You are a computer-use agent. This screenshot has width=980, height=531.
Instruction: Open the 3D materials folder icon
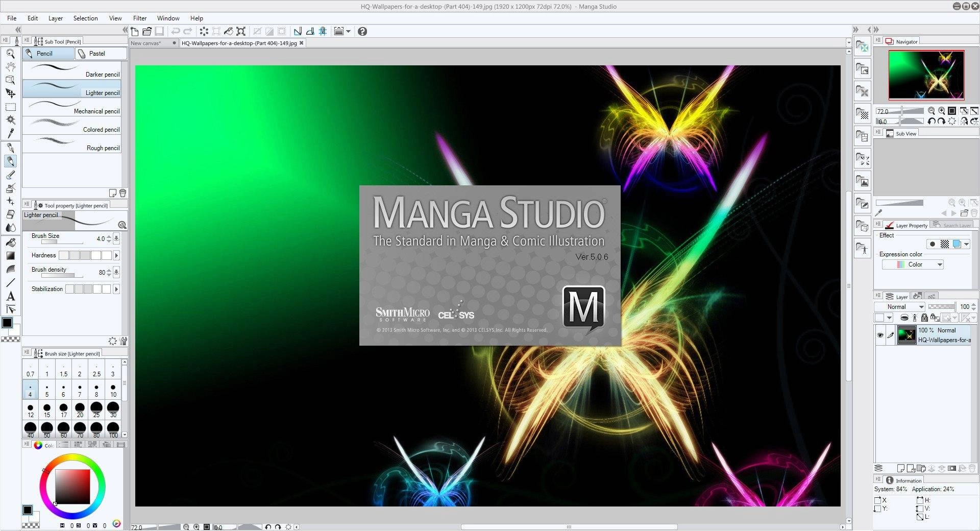pos(862,226)
